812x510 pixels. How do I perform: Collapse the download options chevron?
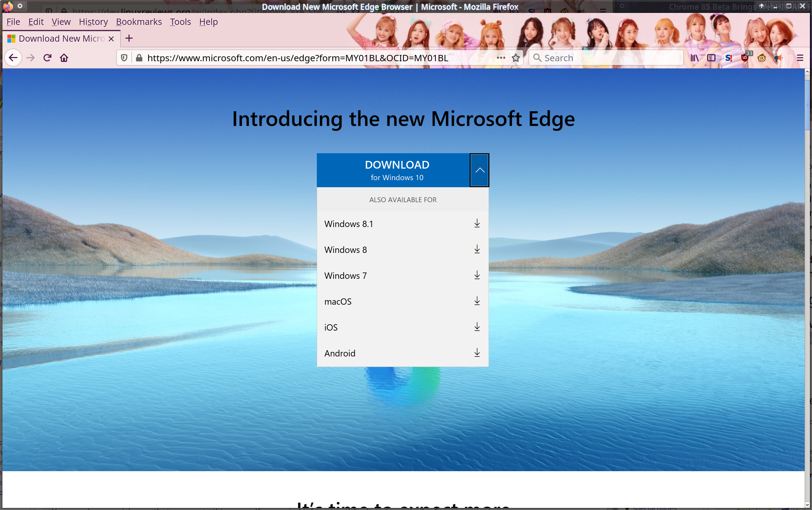tap(479, 170)
